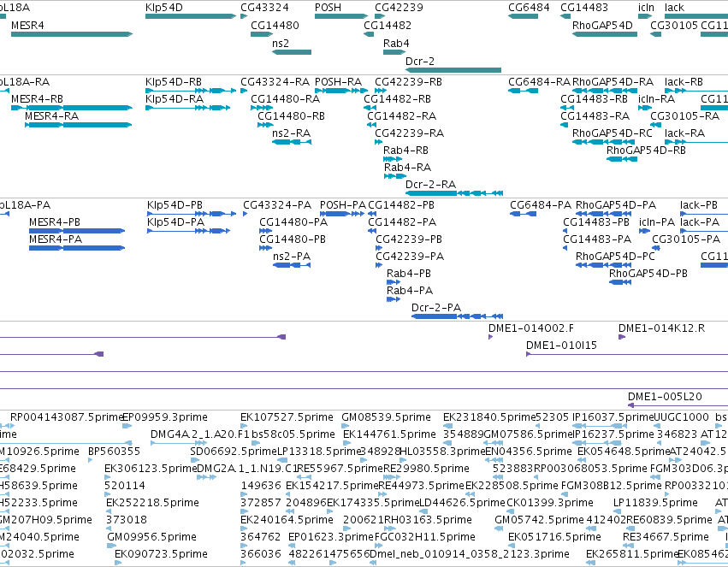Viewport: 728px width, 567px height.
Task: Select the ns2-PA protein label
Action: (292, 257)
